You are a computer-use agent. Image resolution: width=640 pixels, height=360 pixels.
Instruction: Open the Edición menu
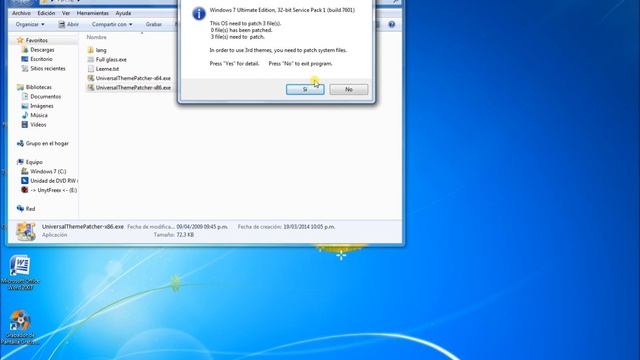(46, 13)
